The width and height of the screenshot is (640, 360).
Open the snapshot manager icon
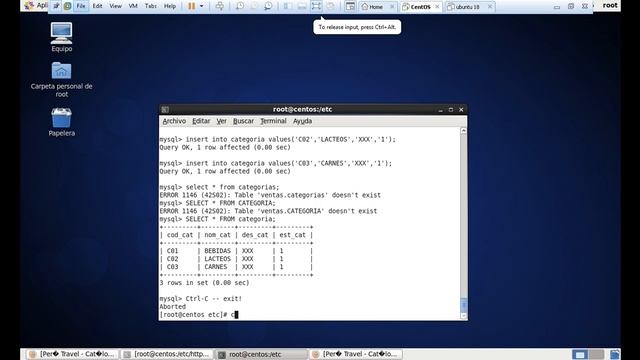point(268,6)
